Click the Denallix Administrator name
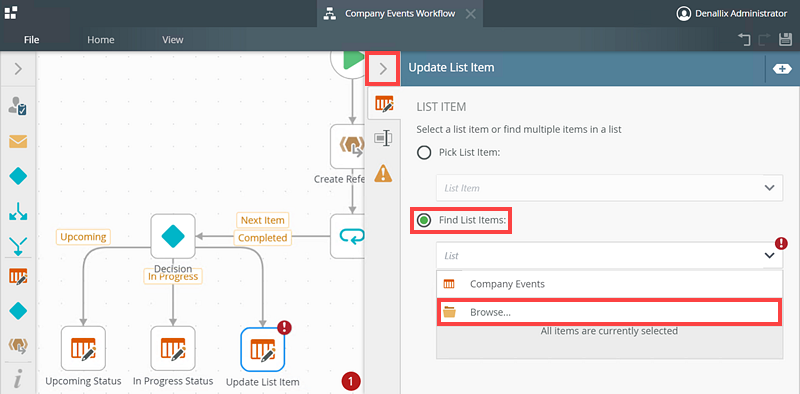Viewport: 800px width, 394px height. 740,14
